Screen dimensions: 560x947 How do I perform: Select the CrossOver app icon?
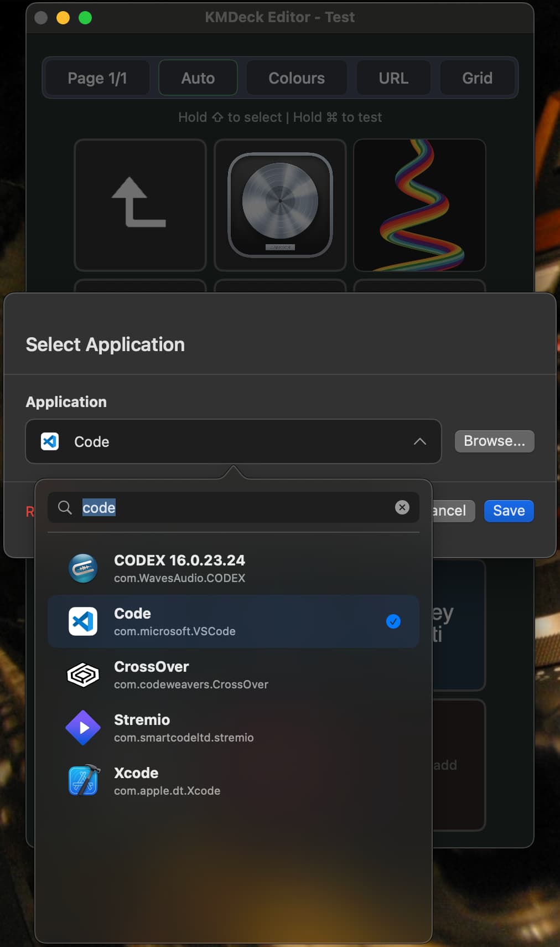(83, 675)
